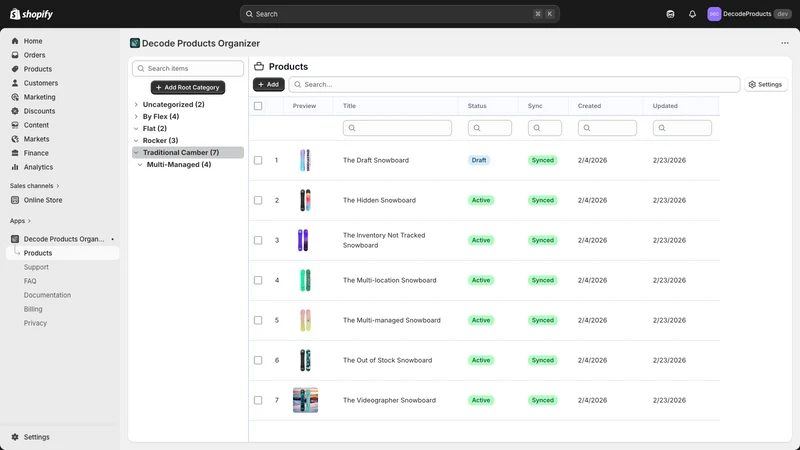Click the Products briefcase heading icon
Viewport: 800px width, 450px height.
pyautogui.click(x=259, y=66)
